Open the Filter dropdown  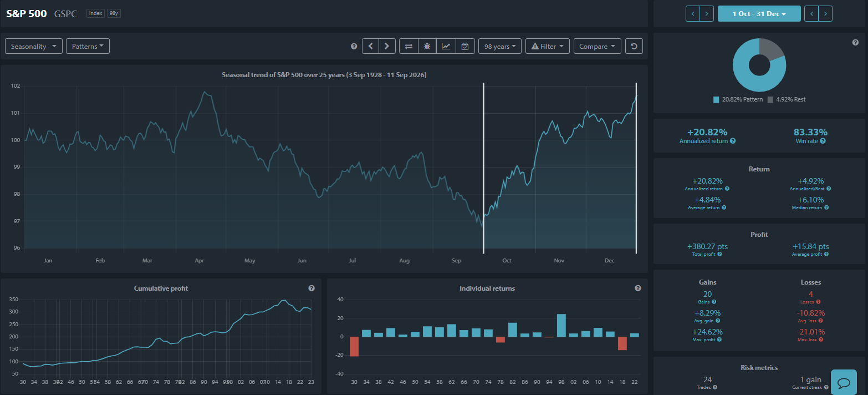(x=548, y=46)
